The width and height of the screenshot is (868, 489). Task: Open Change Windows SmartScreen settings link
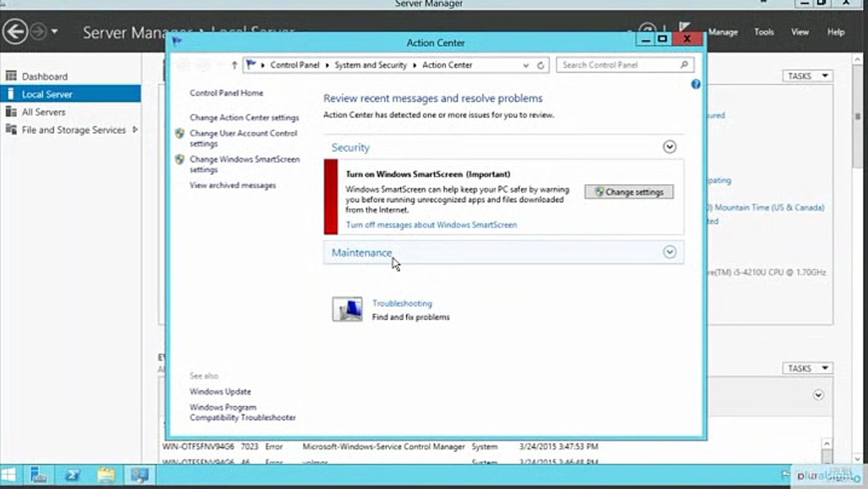[x=244, y=164]
